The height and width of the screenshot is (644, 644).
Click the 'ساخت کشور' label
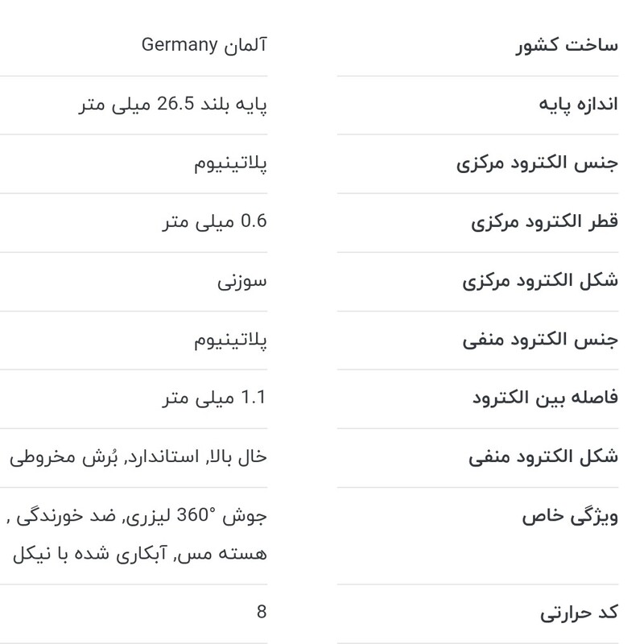click(x=566, y=44)
